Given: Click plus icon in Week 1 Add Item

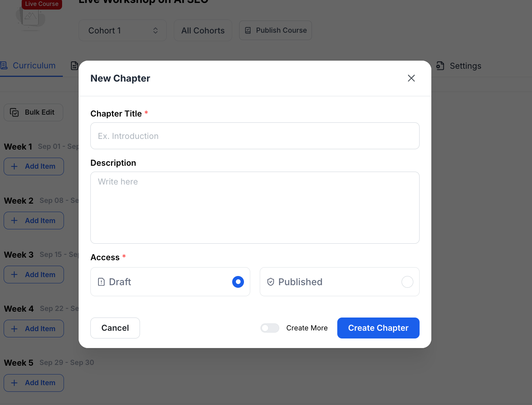Looking at the screenshot, I should pos(14,166).
